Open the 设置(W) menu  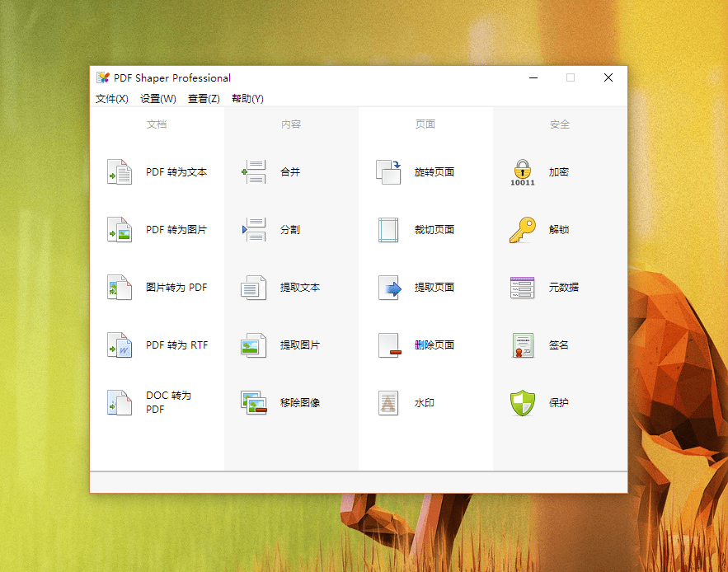pyautogui.click(x=158, y=98)
